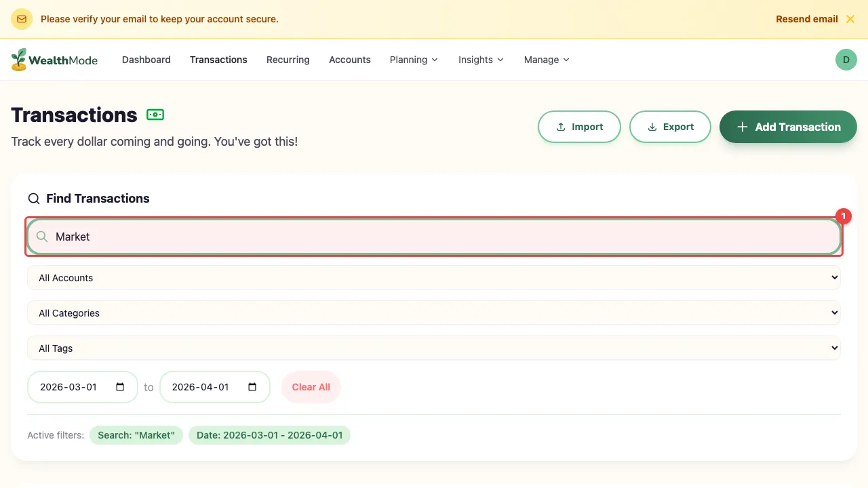Click the Resend email link
The width and height of the screenshot is (868, 488).
click(806, 18)
